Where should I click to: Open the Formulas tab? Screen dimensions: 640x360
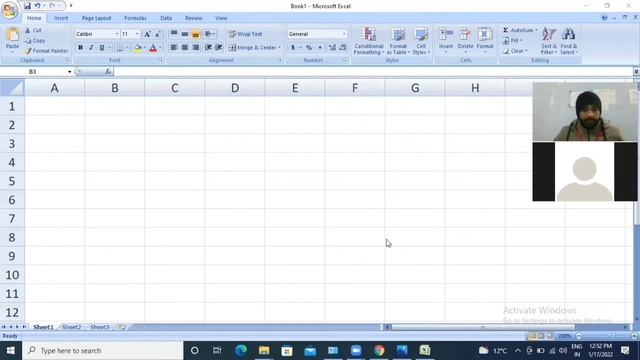coord(135,18)
